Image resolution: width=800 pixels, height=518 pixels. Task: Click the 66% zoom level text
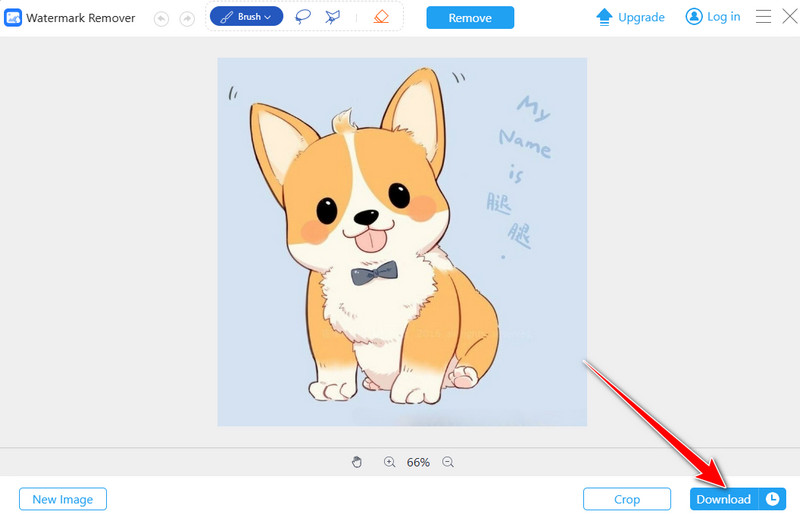(x=418, y=462)
